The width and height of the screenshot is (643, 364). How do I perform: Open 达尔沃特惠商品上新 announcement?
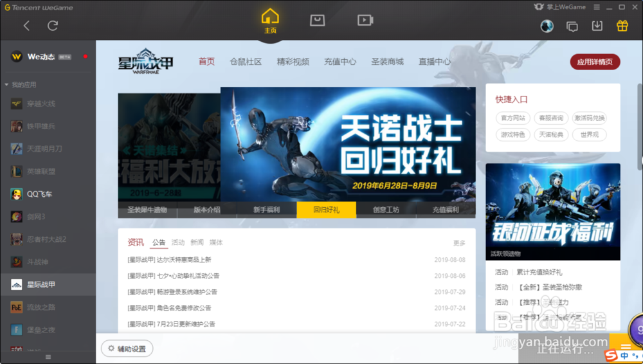click(x=169, y=260)
